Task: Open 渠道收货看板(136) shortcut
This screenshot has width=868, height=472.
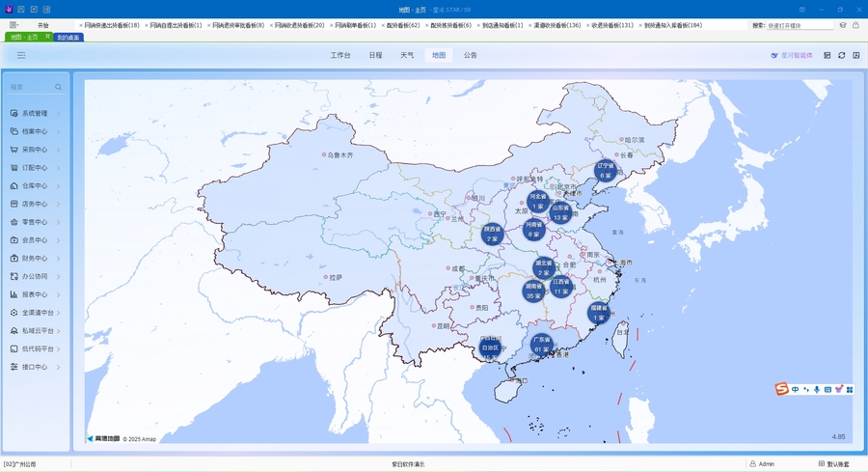Action: pos(556,25)
